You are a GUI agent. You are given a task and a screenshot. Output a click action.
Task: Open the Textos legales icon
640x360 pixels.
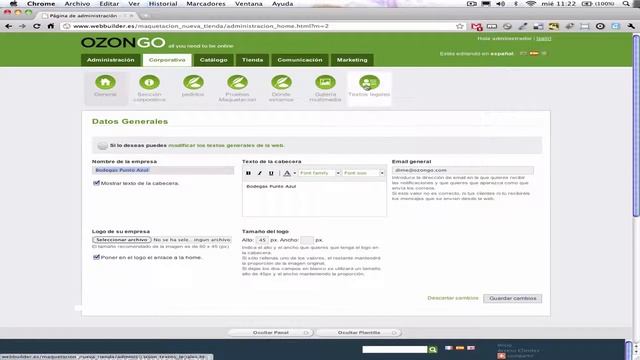(369, 82)
